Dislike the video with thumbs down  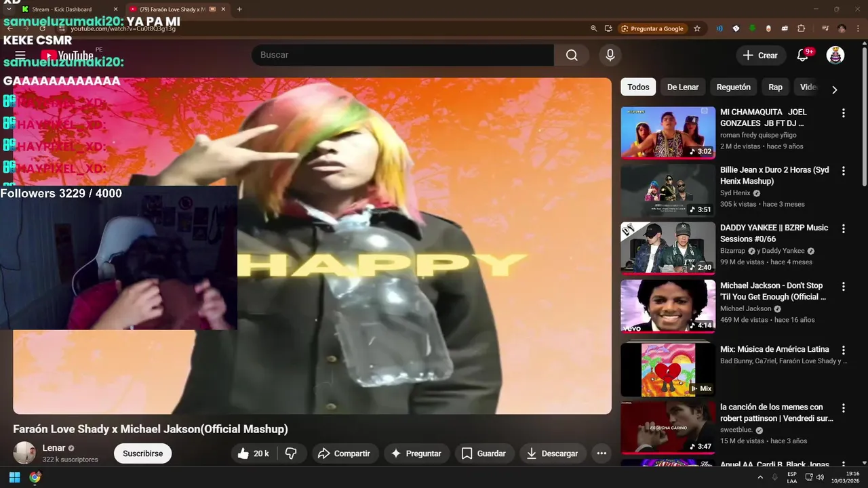292,453
